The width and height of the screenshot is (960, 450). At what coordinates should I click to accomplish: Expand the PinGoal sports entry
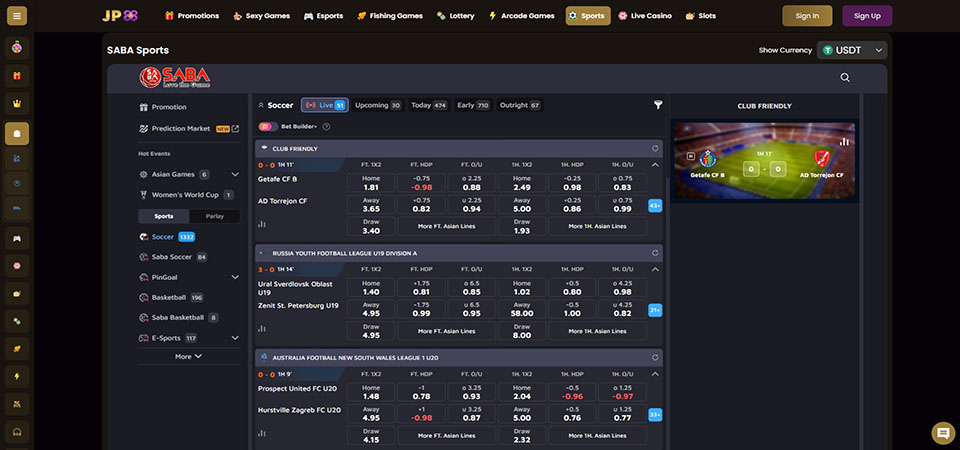pyautogui.click(x=234, y=277)
